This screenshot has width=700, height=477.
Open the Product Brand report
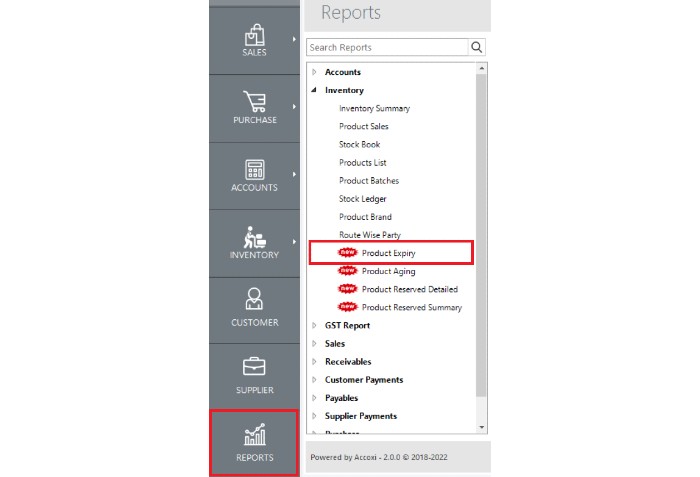click(365, 217)
